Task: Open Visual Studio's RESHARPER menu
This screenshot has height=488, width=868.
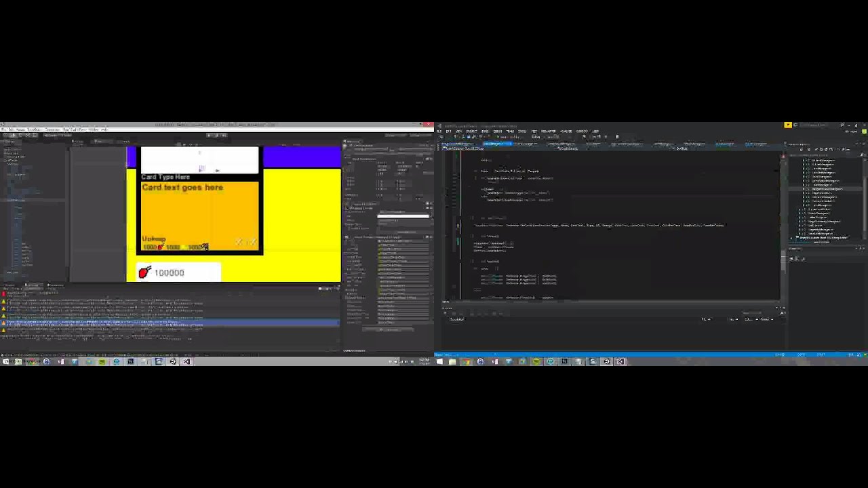Action: [548, 131]
